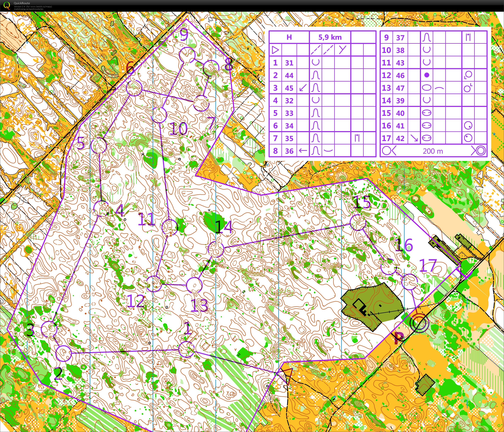
Task: Open the matstroeng.se/quickroute/en link
Action: click(29, 9)
